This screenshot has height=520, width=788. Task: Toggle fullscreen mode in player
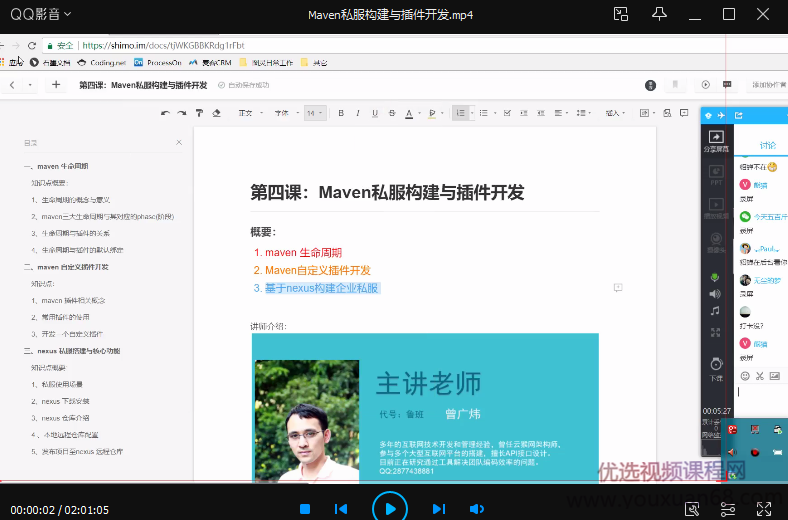click(x=764, y=509)
